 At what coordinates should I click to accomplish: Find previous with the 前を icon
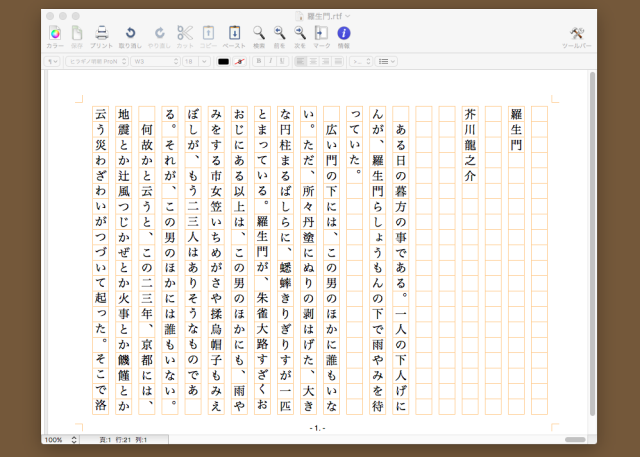pos(280,33)
